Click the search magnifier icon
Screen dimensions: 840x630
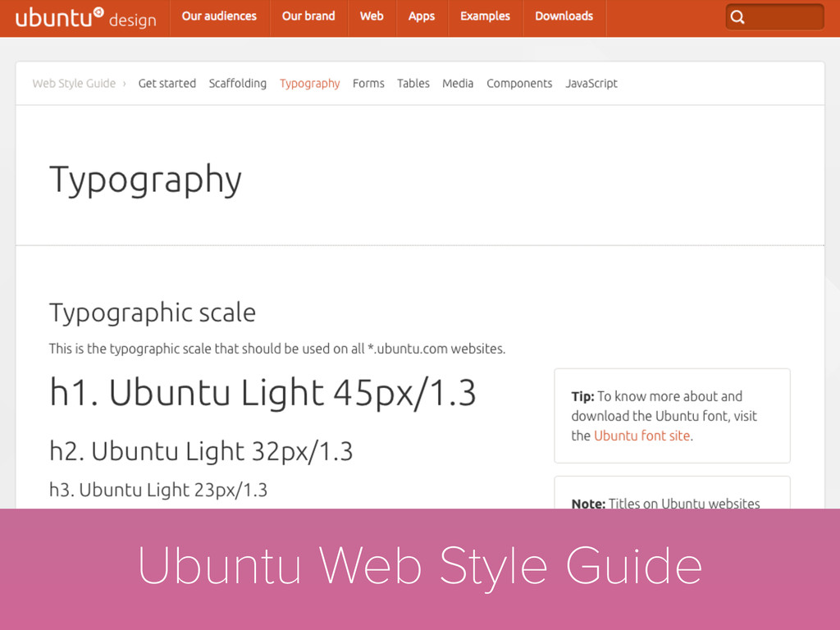[737, 17]
